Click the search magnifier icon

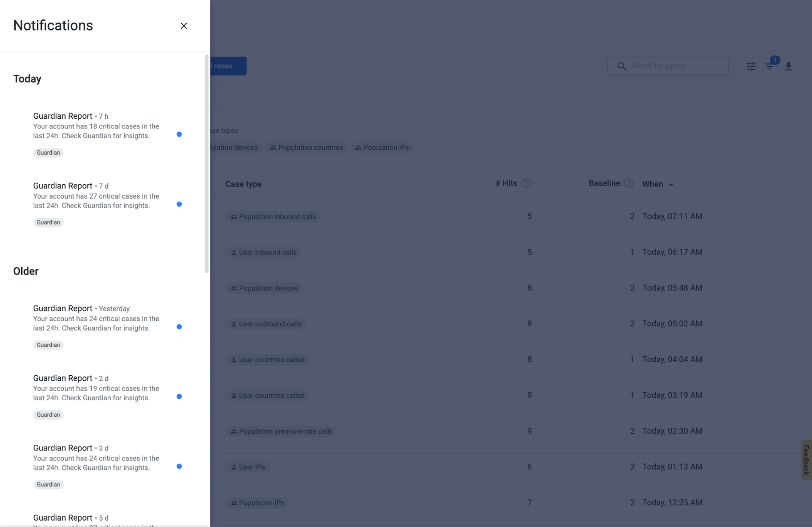pos(621,66)
